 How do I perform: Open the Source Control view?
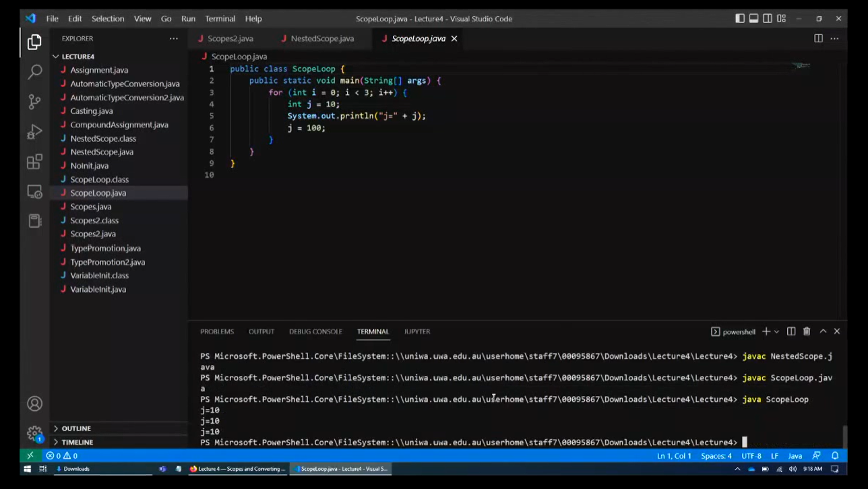click(34, 102)
